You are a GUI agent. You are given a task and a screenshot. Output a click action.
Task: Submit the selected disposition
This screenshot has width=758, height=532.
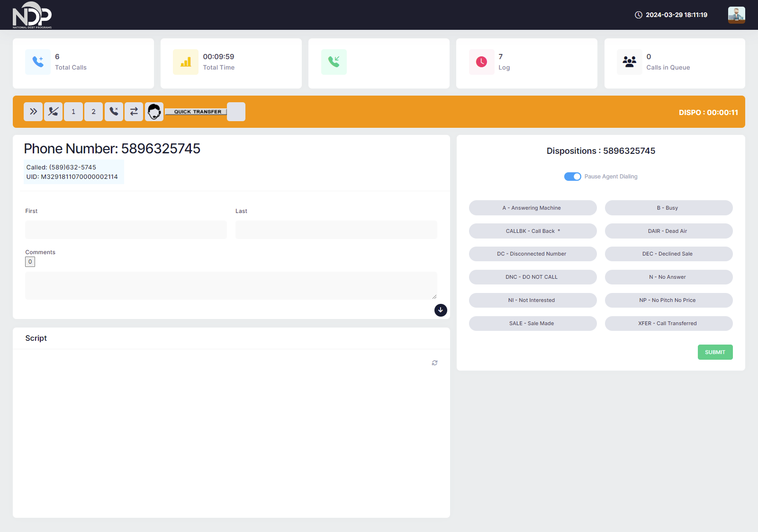pyautogui.click(x=715, y=352)
